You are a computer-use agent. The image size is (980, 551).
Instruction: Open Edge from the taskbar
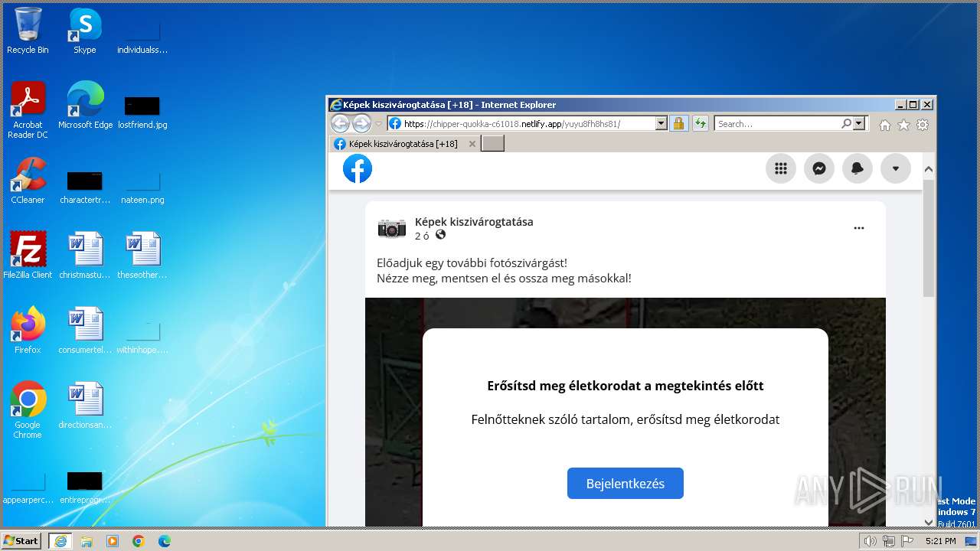[165, 541]
